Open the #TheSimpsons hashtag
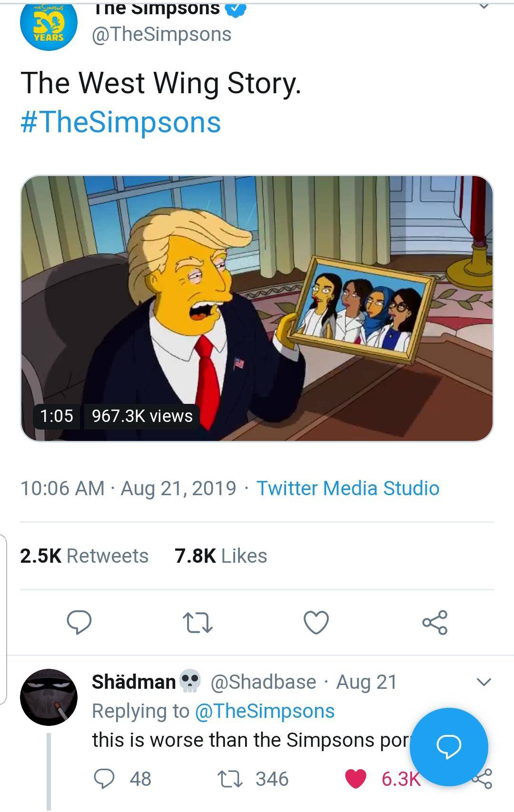The width and height of the screenshot is (514, 812). (x=121, y=122)
